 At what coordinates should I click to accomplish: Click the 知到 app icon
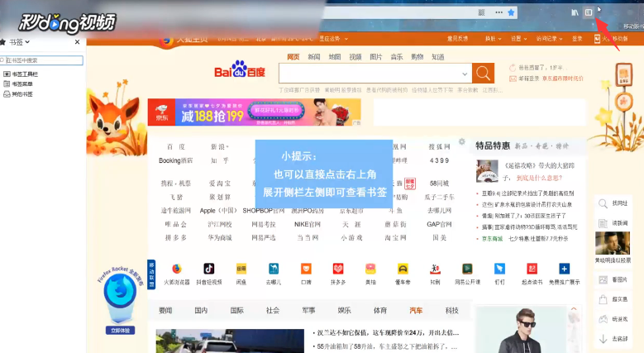[x=435, y=269]
